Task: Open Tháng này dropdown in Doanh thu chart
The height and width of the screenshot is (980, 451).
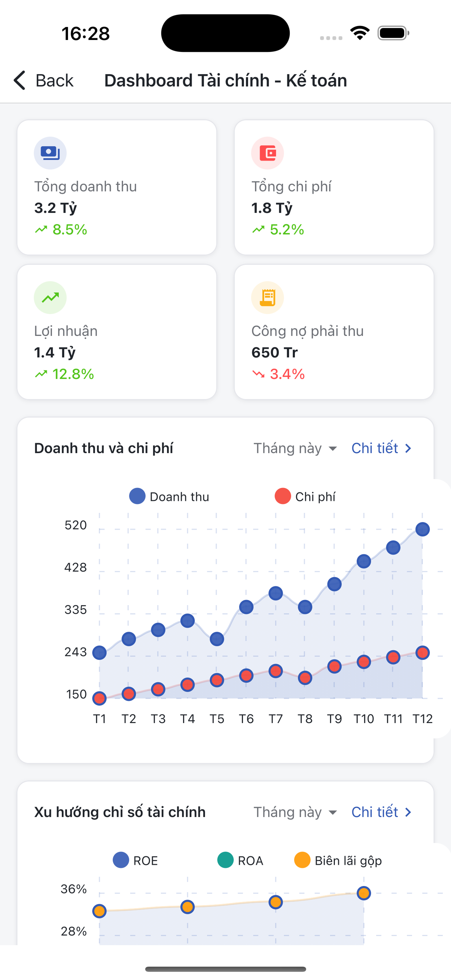Action: click(x=295, y=448)
